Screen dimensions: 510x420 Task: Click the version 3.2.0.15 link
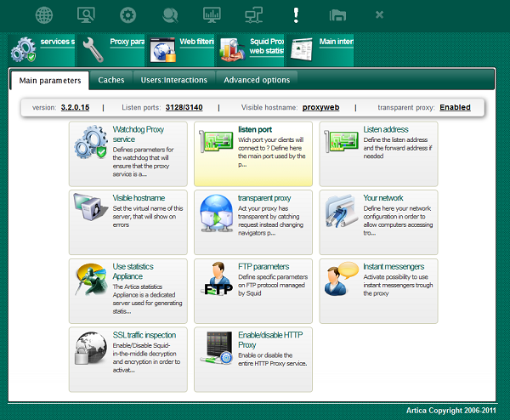click(x=75, y=107)
